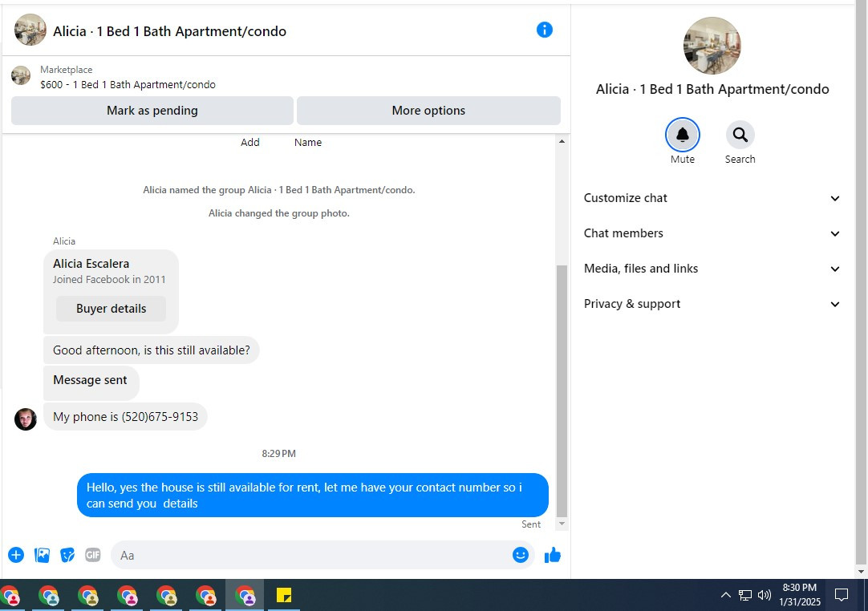This screenshot has height=611, width=868.
Task: Open More options for the listing
Action: click(428, 110)
